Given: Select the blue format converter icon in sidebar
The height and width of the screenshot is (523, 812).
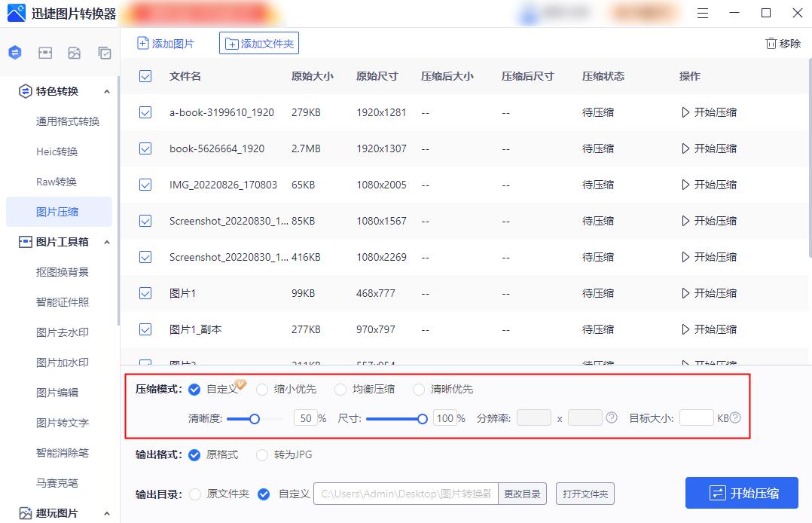Looking at the screenshot, I should (14, 53).
